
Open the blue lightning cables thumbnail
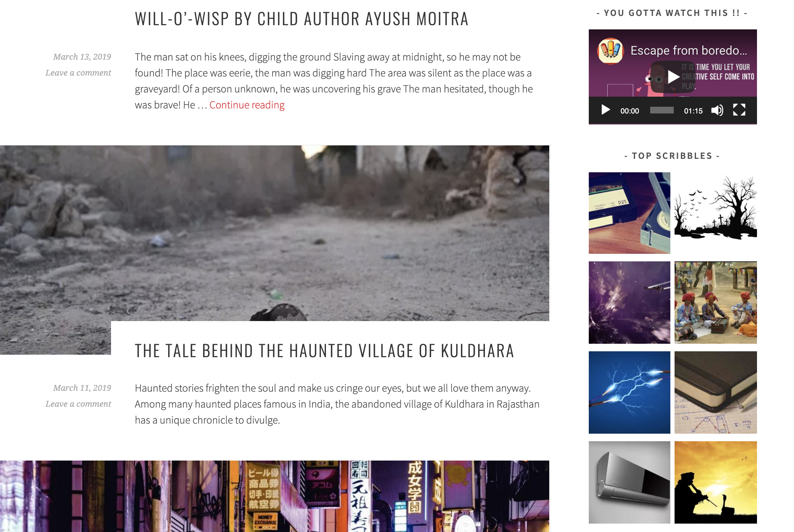tap(630, 392)
